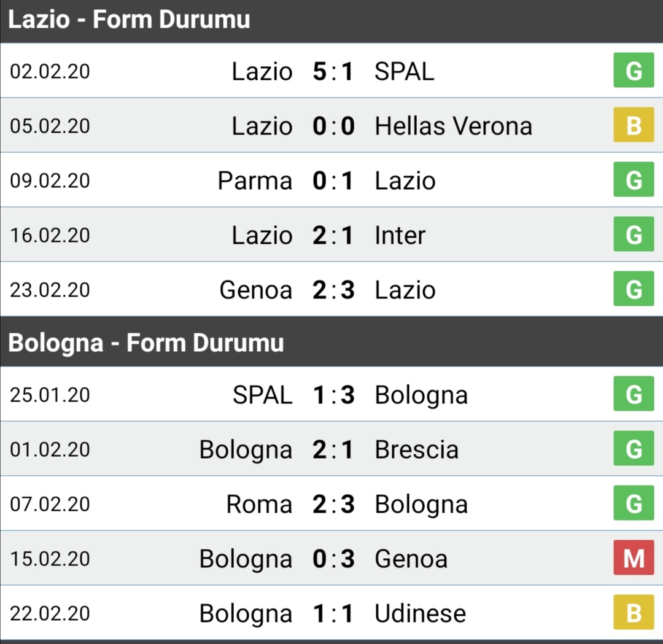
Task: Click the green G badge for Parma vs Lazio
Action: (x=634, y=179)
